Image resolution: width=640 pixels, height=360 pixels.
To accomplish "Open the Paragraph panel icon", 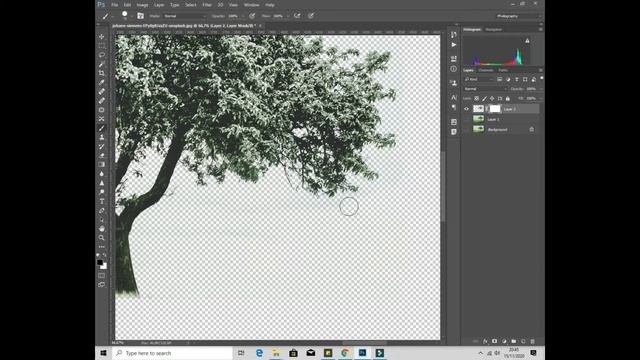I will (x=454, y=107).
